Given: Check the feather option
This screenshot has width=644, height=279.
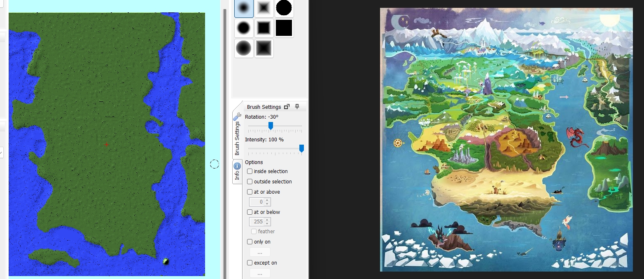Looking at the screenshot, I should pos(254,231).
